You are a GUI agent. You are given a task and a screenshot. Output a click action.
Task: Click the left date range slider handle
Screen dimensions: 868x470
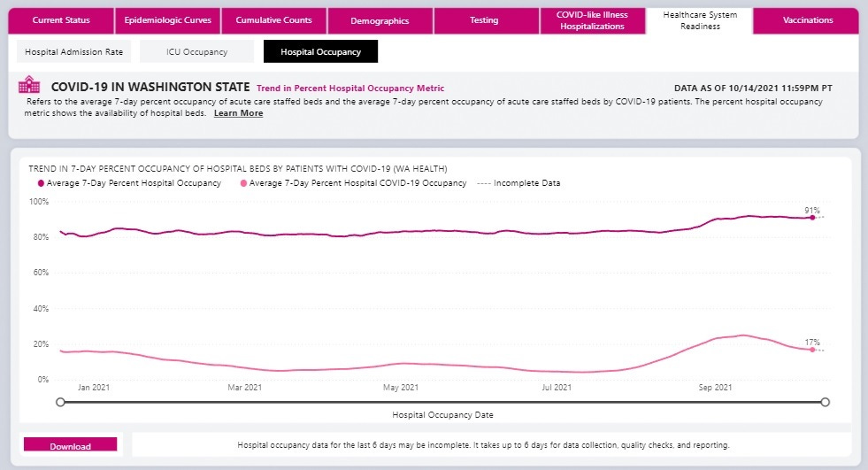click(60, 402)
